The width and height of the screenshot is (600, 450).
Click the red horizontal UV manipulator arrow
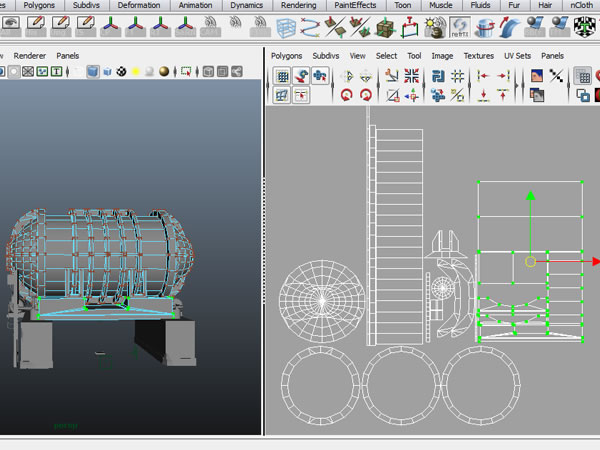(x=596, y=261)
